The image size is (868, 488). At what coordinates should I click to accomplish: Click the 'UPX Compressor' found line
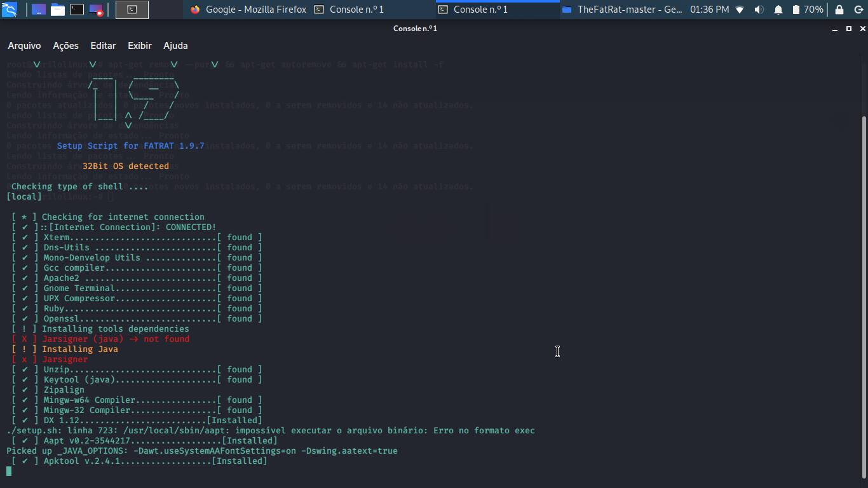click(x=137, y=298)
